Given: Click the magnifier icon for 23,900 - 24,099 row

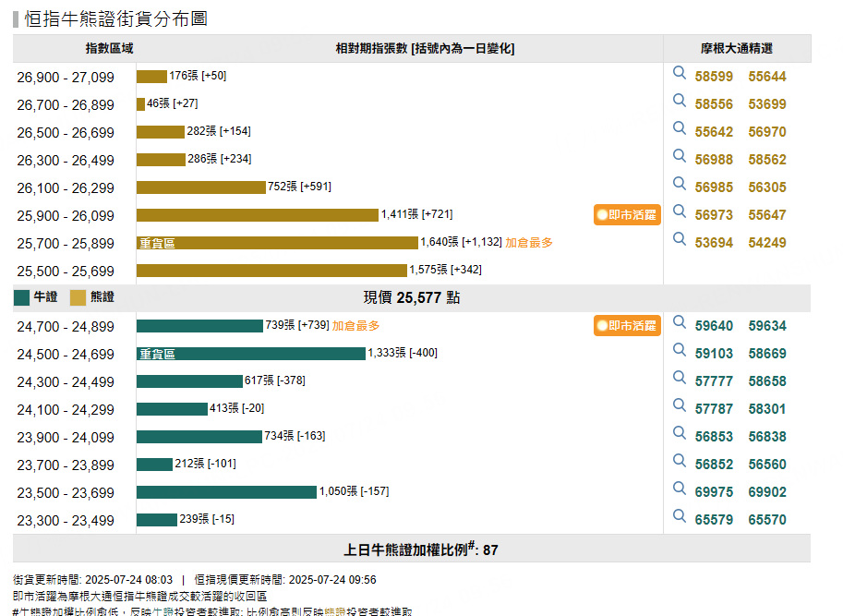Looking at the screenshot, I should (680, 433).
